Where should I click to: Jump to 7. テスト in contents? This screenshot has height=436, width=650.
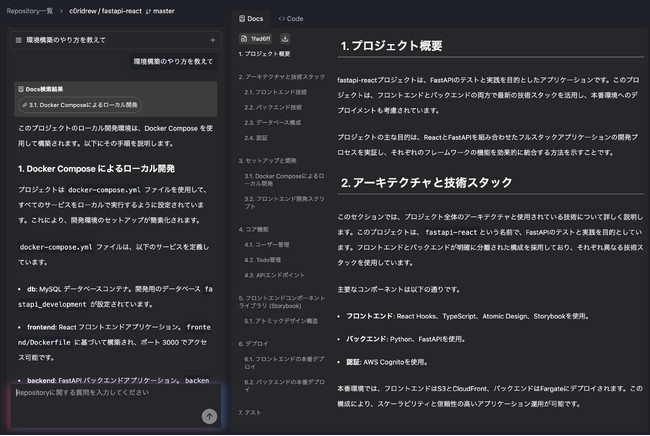[x=250, y=412]
